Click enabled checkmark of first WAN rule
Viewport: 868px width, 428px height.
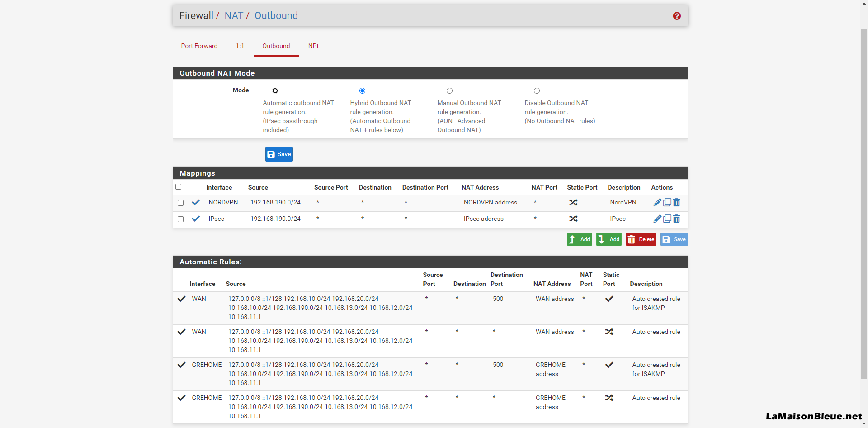(182, 299)
